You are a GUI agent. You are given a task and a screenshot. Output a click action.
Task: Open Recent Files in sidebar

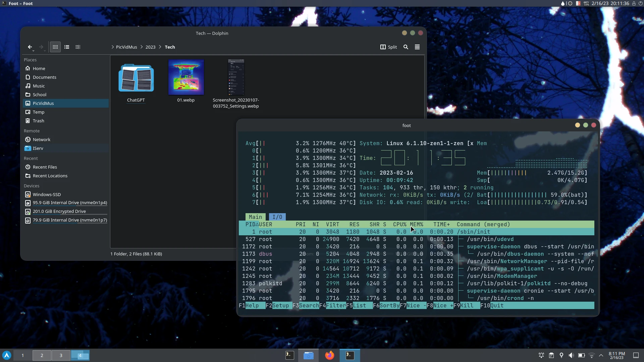point(66,167)
